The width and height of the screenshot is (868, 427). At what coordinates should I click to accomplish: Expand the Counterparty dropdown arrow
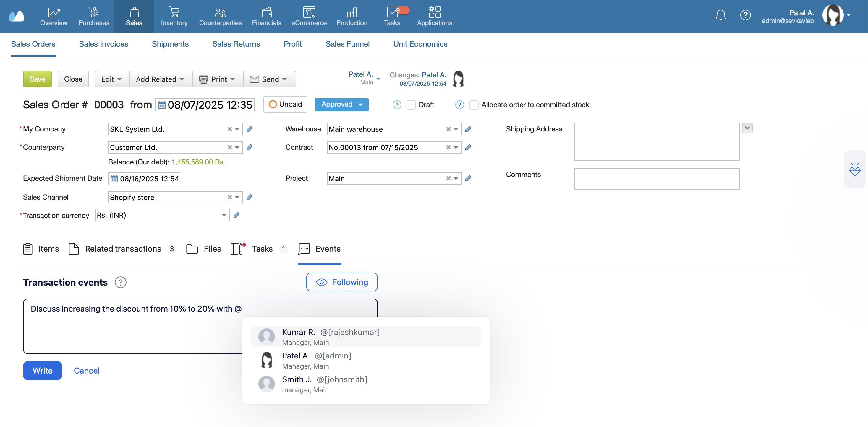(237, 147)
